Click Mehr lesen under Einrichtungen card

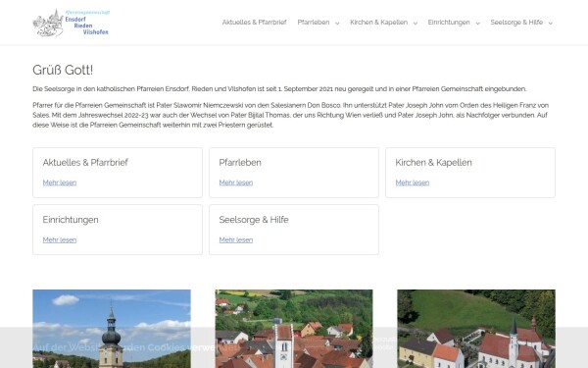60,240
